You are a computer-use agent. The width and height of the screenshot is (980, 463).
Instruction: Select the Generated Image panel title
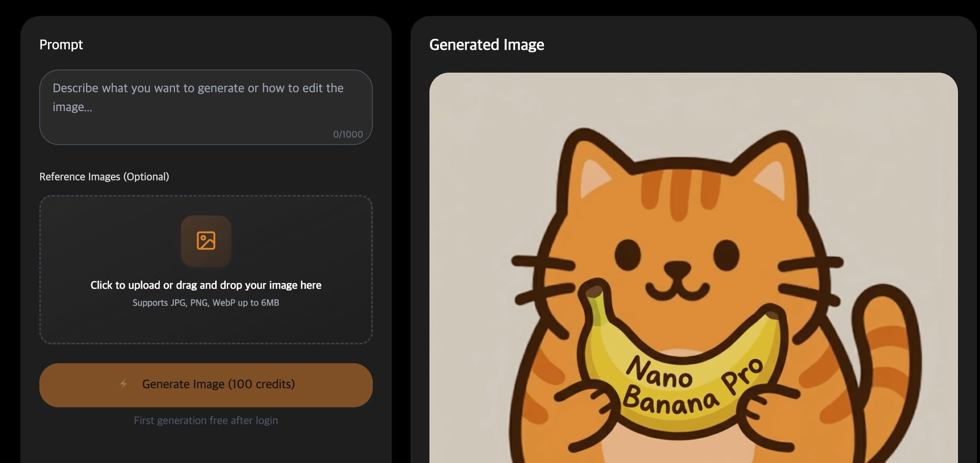(487, 45)
